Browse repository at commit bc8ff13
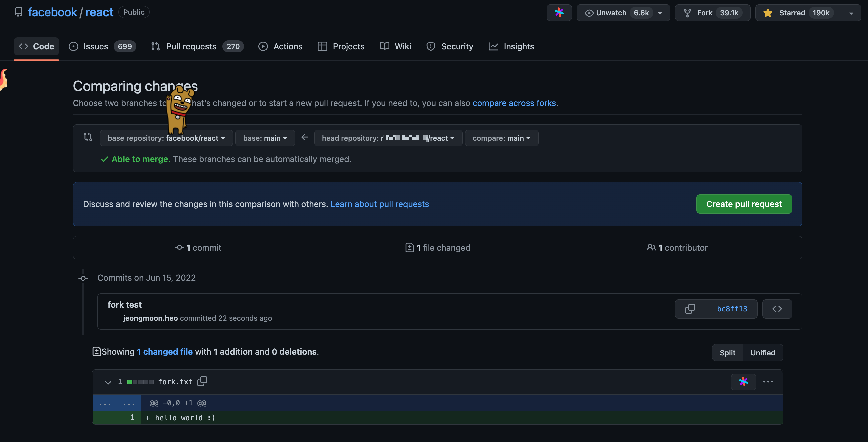Screen dimensions: 868x442 777,309
